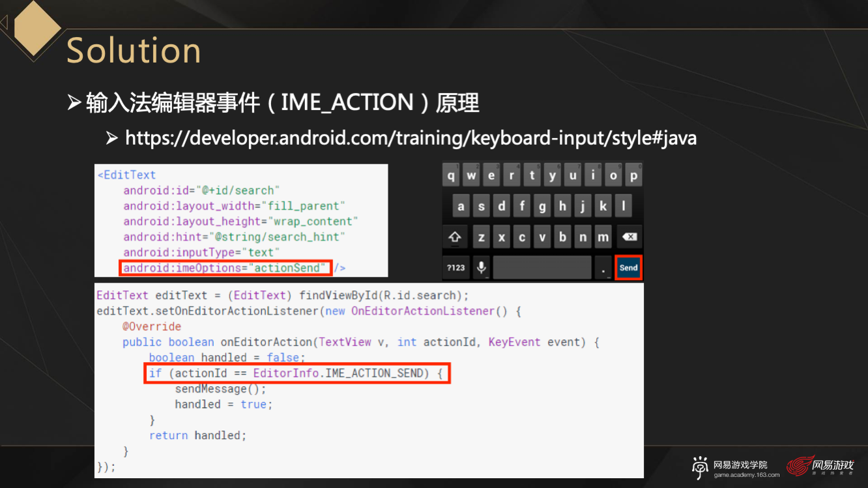Tap the microphone voice input key
This screenshot has height=488, width=868.
click(482, 268)
